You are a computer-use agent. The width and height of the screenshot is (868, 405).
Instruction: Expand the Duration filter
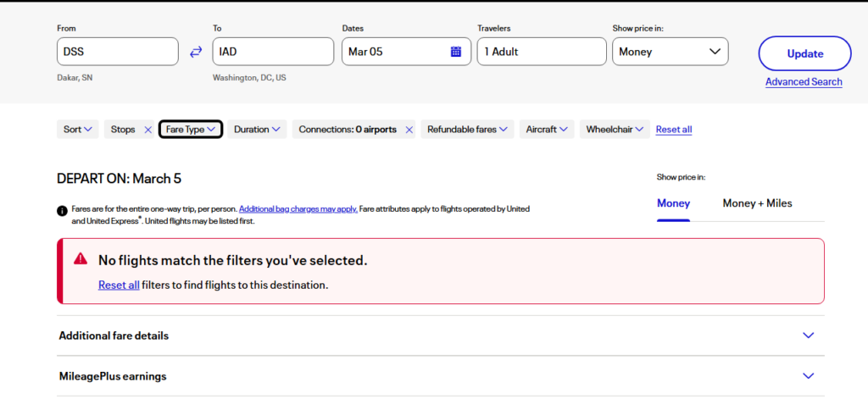click(257, 130)
